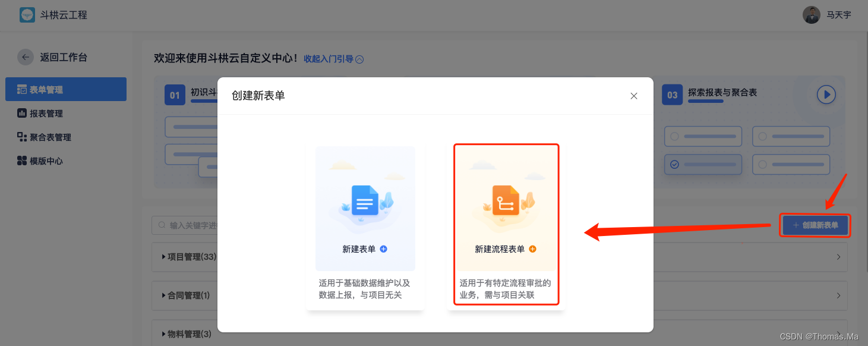The height and width of the screenshot is (346, 868).
Task: Click the 创建新表单 button
Action: click(815, 225)
